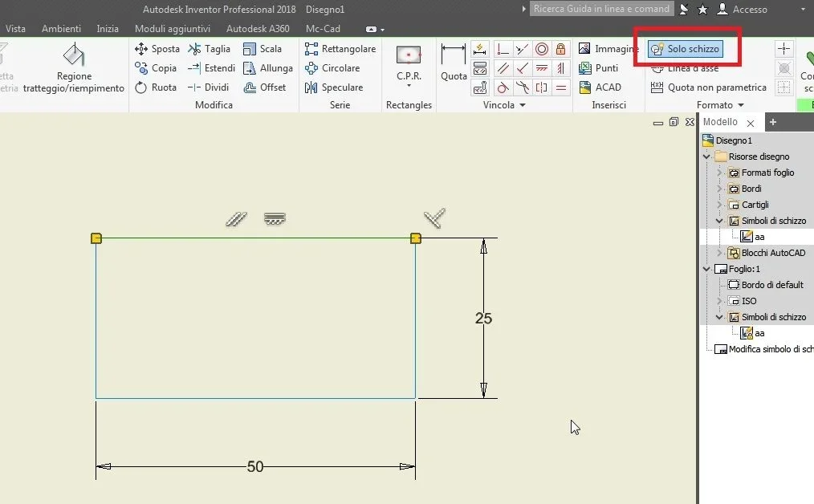Apply the concentric constraint icon
Viewport: 814px width, 504px height.
click(541, 49)
